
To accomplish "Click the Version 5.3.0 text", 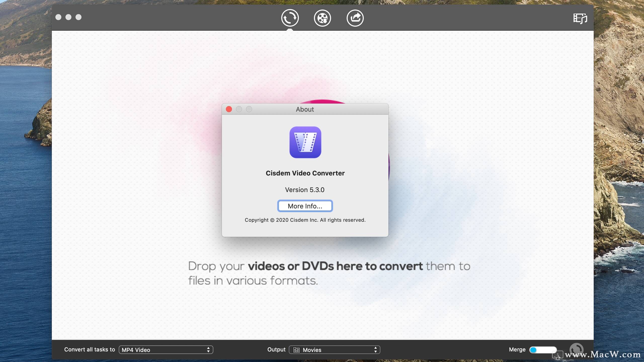I will (305, 190).
